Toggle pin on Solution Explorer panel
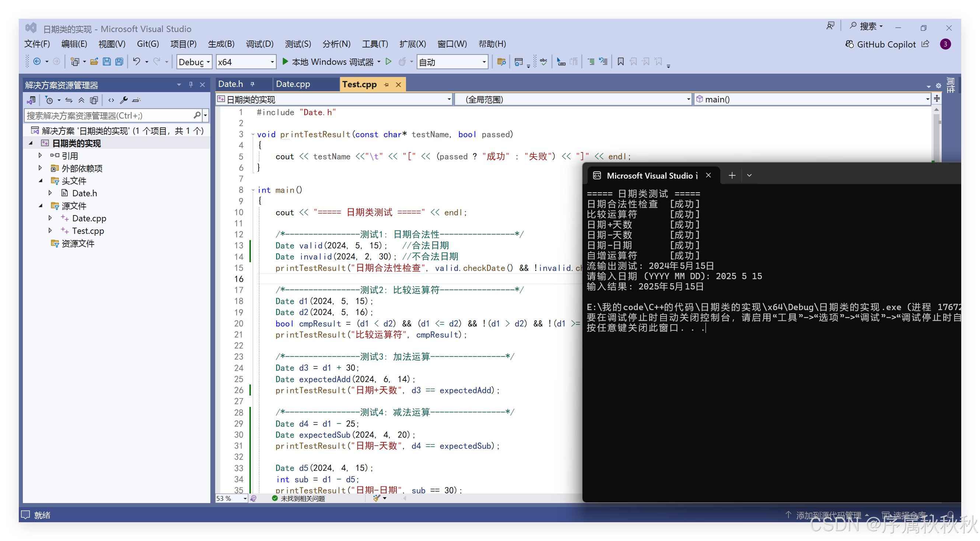 pyautogui.click(x=190, y=84)
